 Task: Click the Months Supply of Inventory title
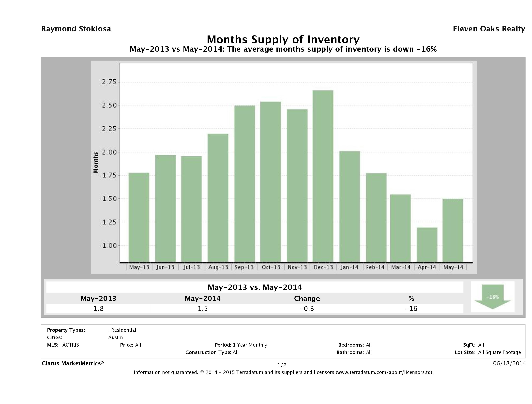[x=283, y=39]
